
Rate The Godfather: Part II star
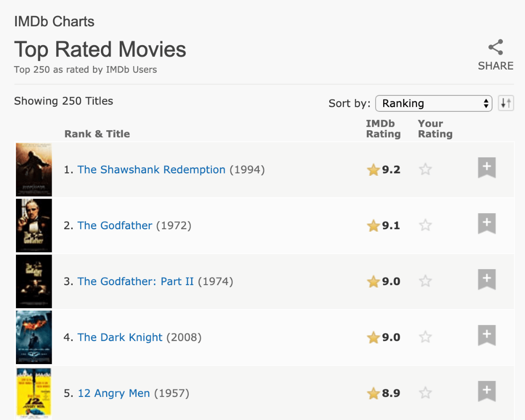click(425, 281)
